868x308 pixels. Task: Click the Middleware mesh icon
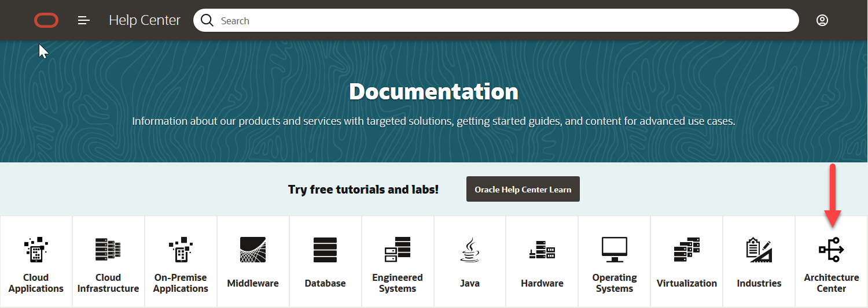coord(253,250)
